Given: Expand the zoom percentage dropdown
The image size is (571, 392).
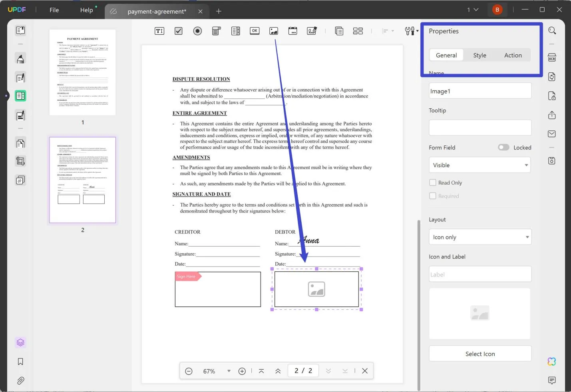Looking at the screenshot, I should [229, 371].
